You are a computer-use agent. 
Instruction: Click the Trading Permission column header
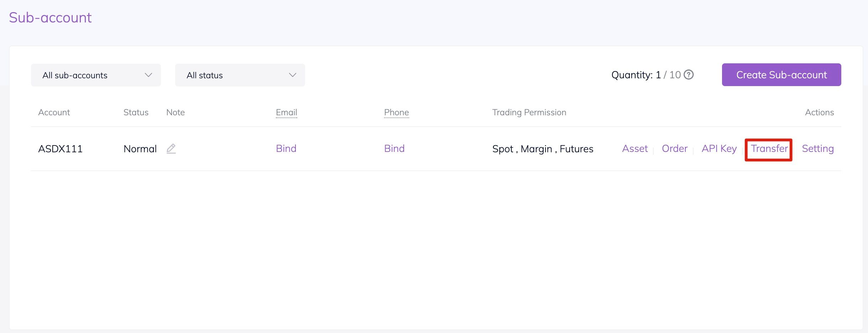[x=529, y=112]
